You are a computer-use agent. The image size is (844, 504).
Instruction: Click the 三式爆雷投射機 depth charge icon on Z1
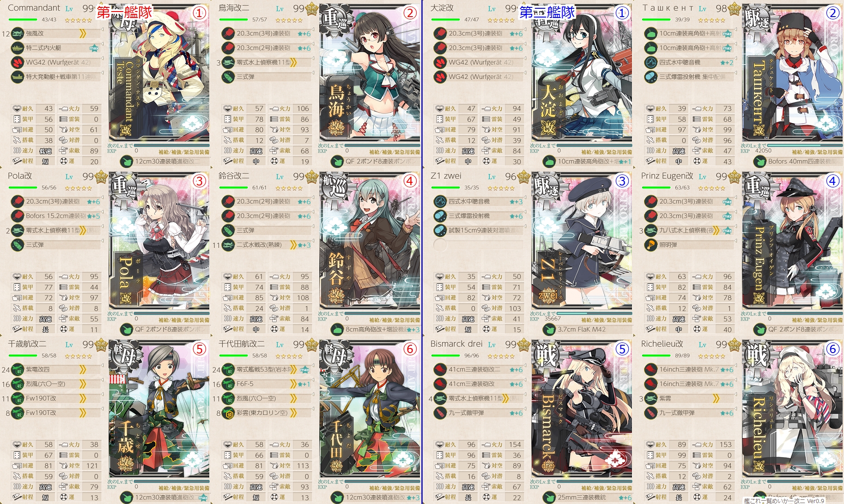coord(440,216)
